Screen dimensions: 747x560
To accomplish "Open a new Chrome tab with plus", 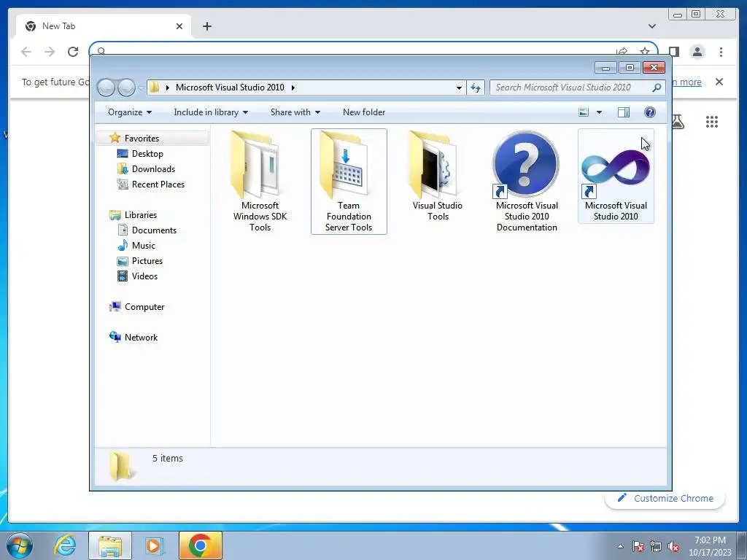I will coord(206,26).
